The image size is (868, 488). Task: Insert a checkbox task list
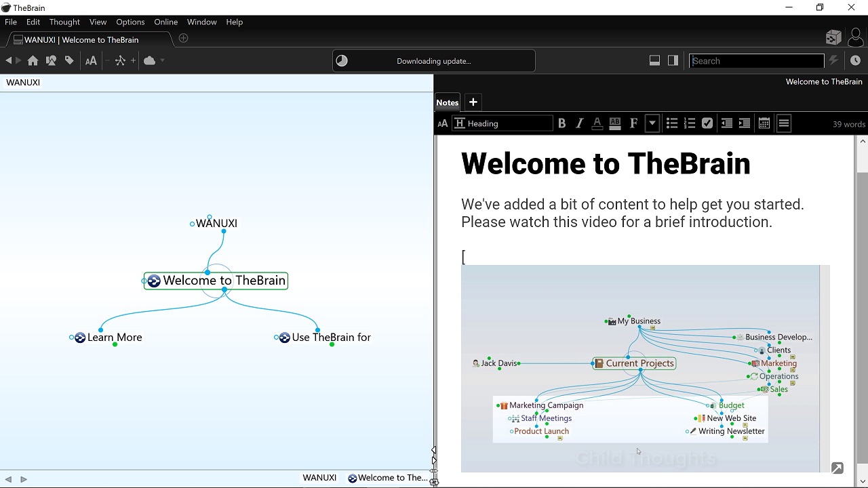[x=707, y=123]
